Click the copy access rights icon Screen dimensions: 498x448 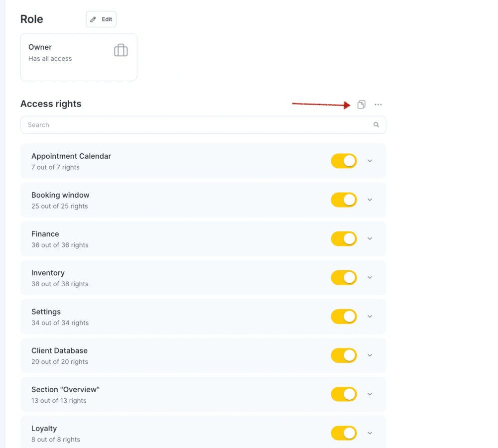point(361,105)
